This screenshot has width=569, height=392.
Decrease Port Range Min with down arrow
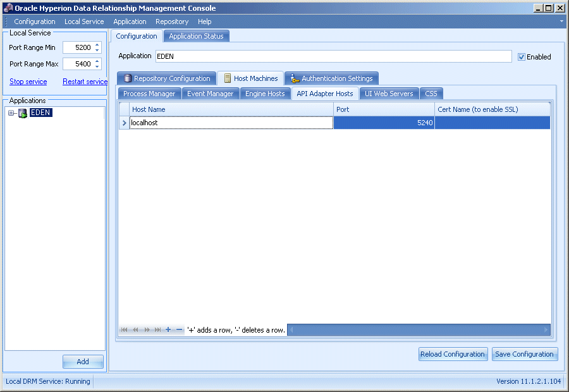point(97,50)
